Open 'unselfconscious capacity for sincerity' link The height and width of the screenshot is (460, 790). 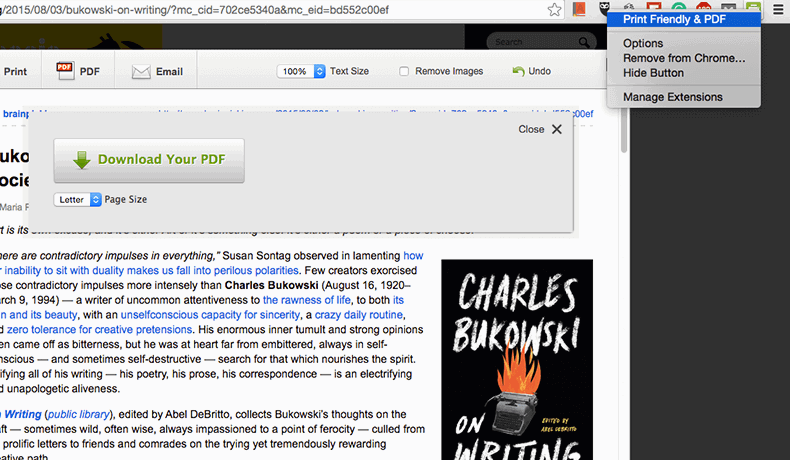point(210,315)
